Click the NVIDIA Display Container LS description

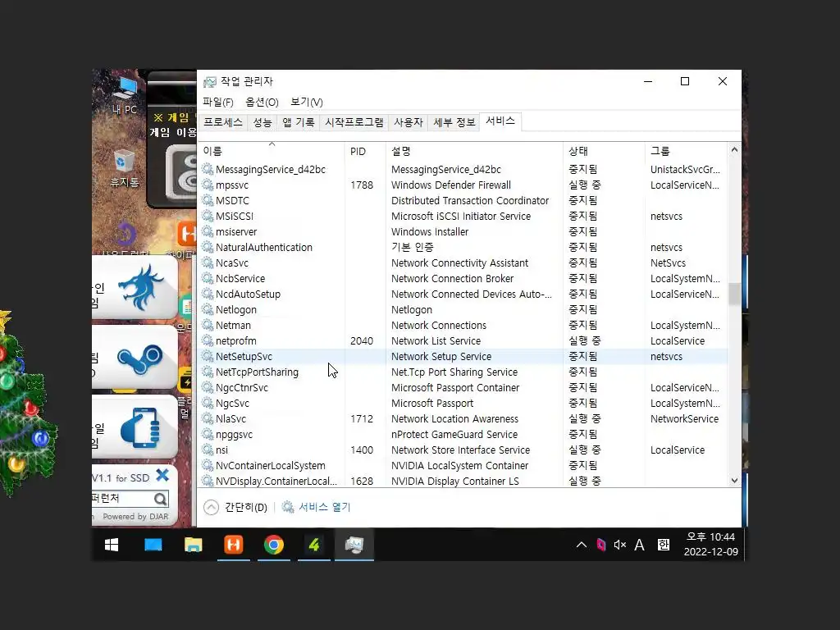tap(454, 481)
